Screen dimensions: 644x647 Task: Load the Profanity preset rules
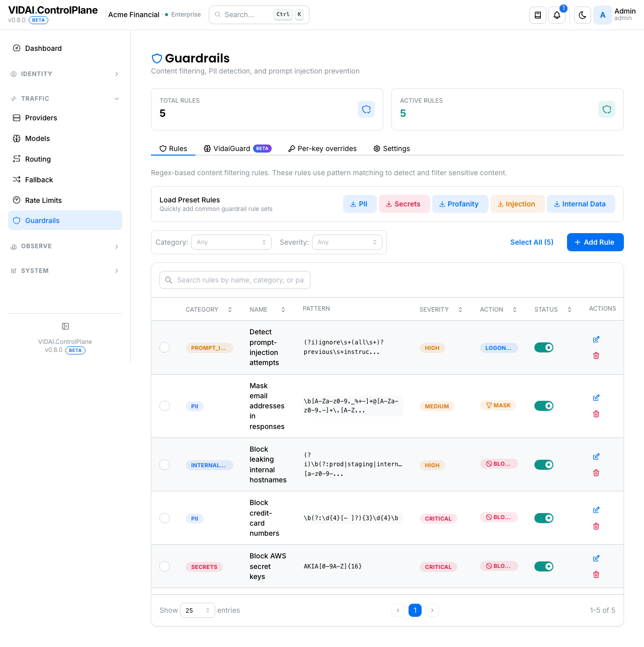click(x=460, y=204)
